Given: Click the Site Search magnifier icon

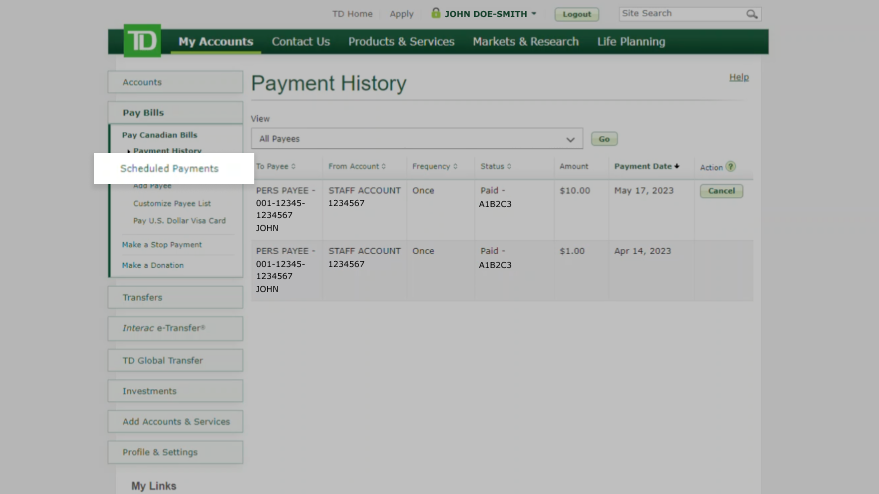Looking at the screenshot, I should [752, 14].
